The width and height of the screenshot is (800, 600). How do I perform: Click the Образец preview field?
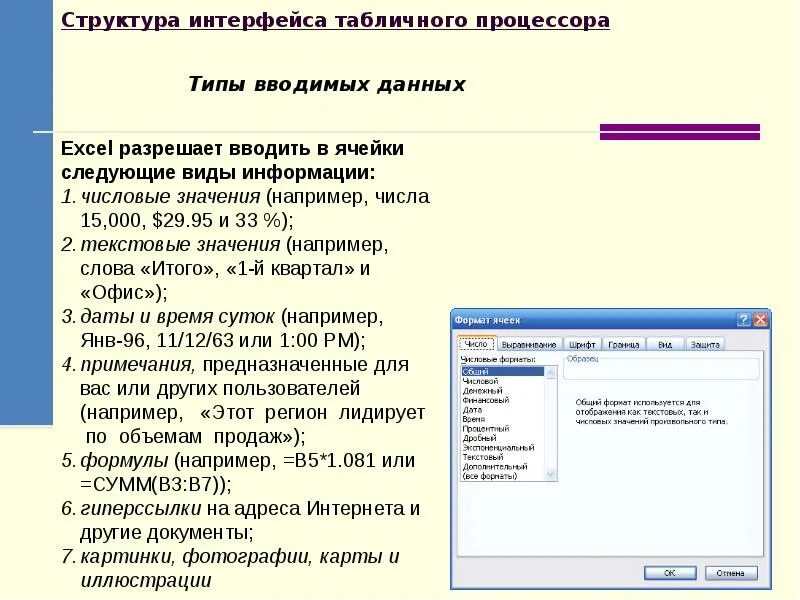point(662,369)
